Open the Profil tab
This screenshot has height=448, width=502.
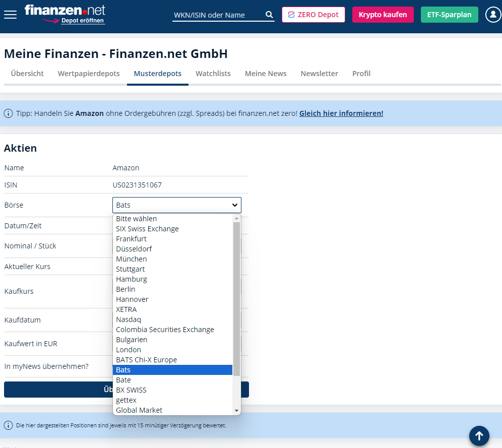pyautogui.click(x=361, y=74)
